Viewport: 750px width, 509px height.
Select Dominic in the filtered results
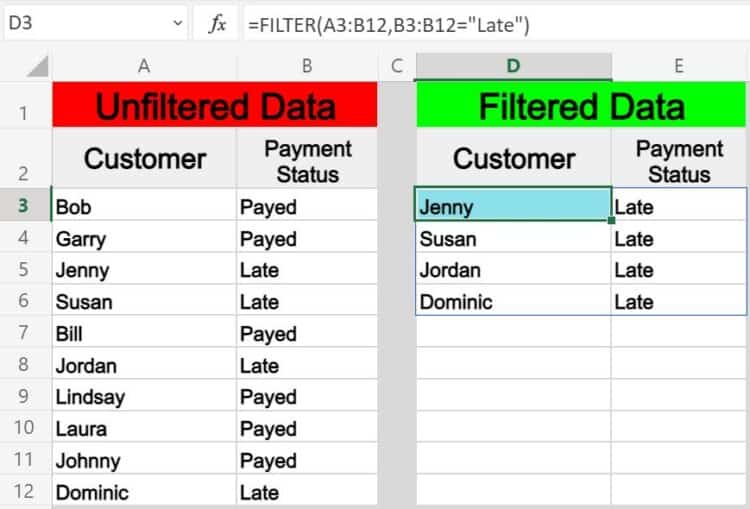tap(513, 300)
